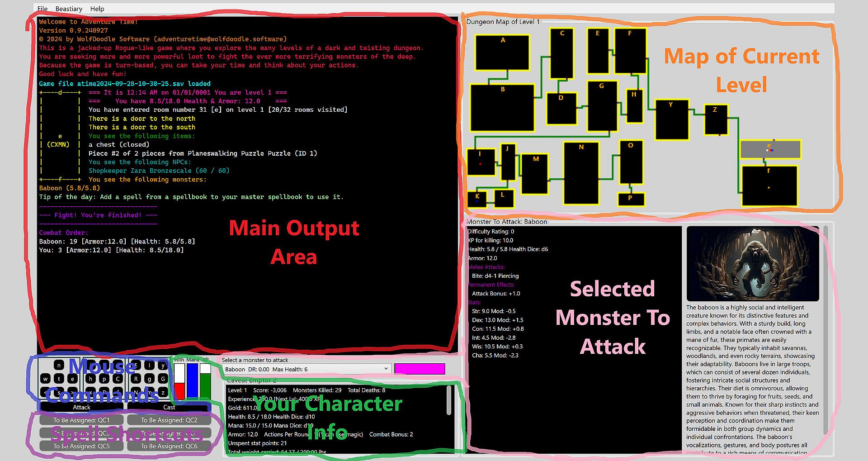Viewport: 868px width, 461px height.
Task: Click the 'w' command key
Action: tap(45, 379)
